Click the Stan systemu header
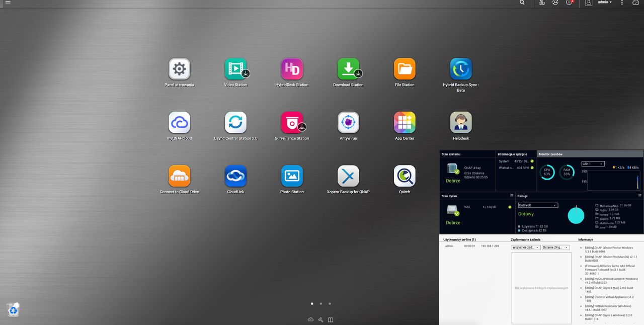Image resolution: width=644 pixels, height=325 pixels. pos(451,154)
